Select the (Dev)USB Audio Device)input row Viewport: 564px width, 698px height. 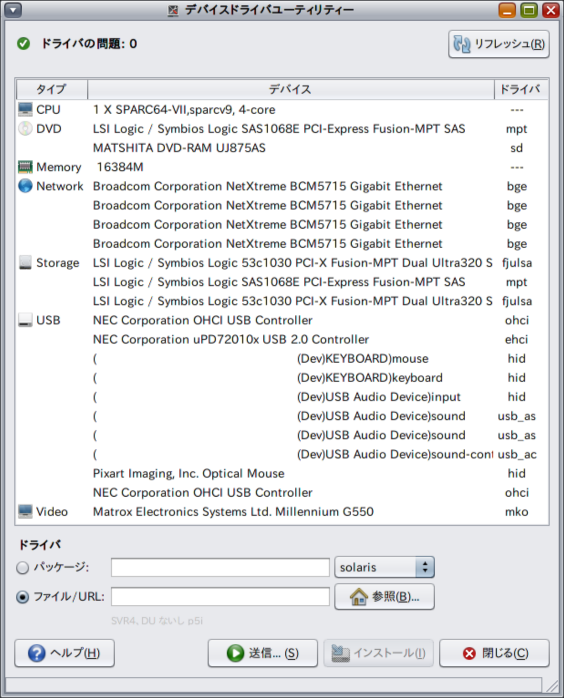[x=282, y=397]
